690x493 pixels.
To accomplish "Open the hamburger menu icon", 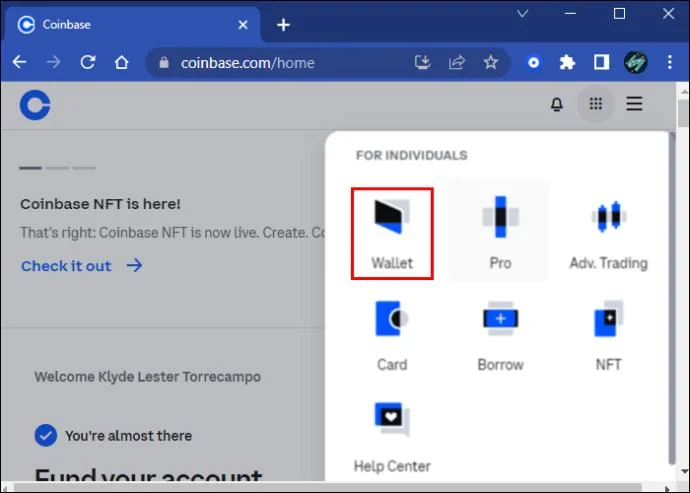I will pyautogui.click(x=634, y=104).
